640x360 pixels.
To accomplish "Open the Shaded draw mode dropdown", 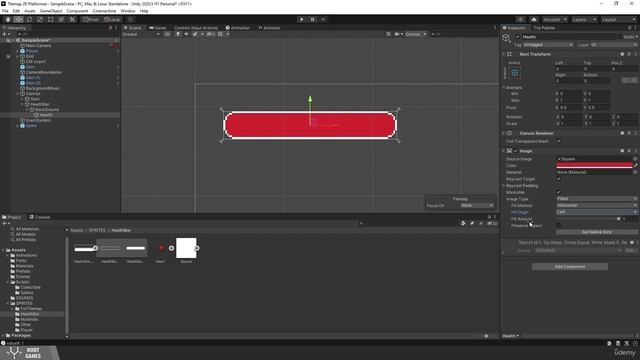I will click(140, 34).
